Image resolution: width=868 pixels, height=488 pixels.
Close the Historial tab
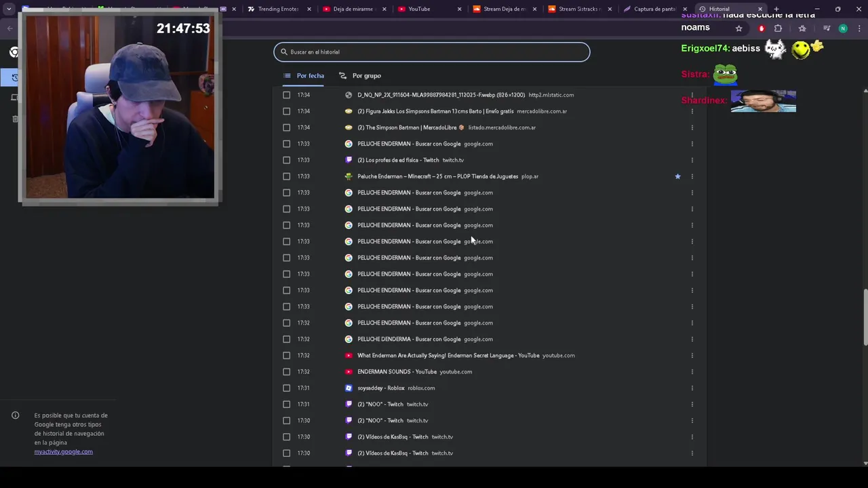click(760, 9)
